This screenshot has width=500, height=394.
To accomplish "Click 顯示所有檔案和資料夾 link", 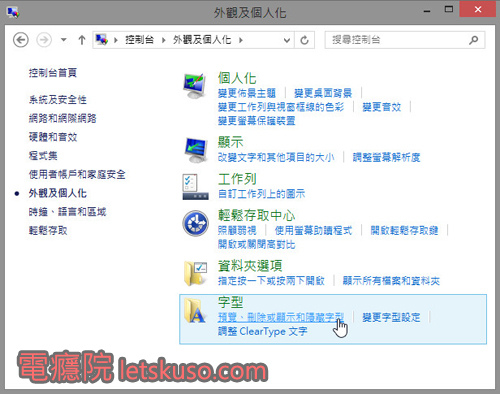I will click(x=391, y=281).
